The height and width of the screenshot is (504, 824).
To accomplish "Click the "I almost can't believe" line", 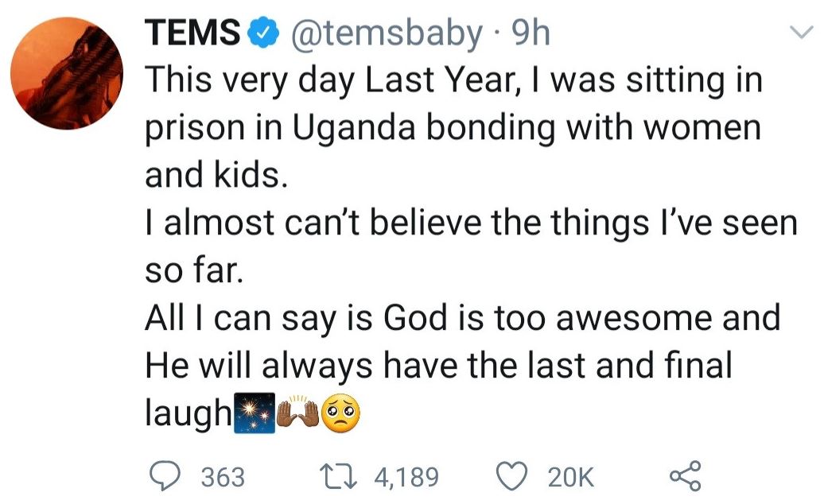I will (x=470, y=224).
